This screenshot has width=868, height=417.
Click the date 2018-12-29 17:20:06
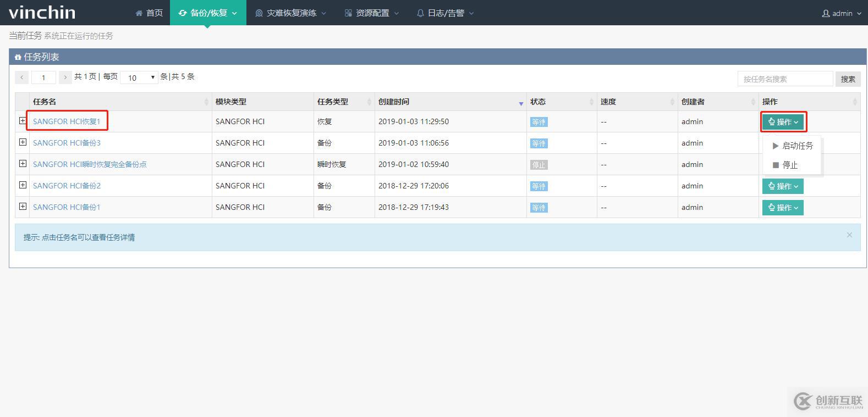point(414,186)
